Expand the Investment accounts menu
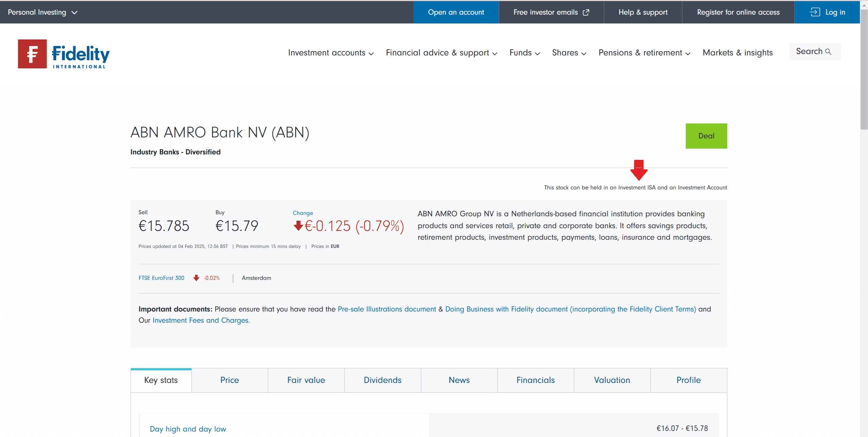This screenshot has height=437, width=868. click(x=331, y=53)
